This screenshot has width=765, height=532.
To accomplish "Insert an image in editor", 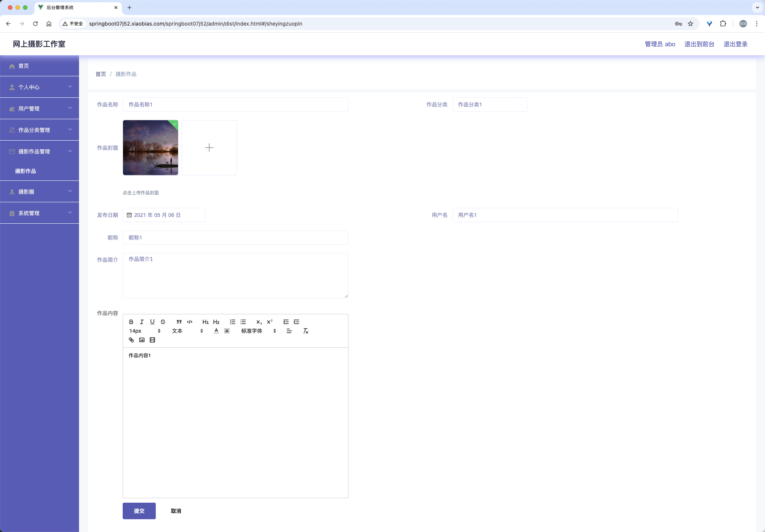I will pyautogui.click(x=142, y=340).
